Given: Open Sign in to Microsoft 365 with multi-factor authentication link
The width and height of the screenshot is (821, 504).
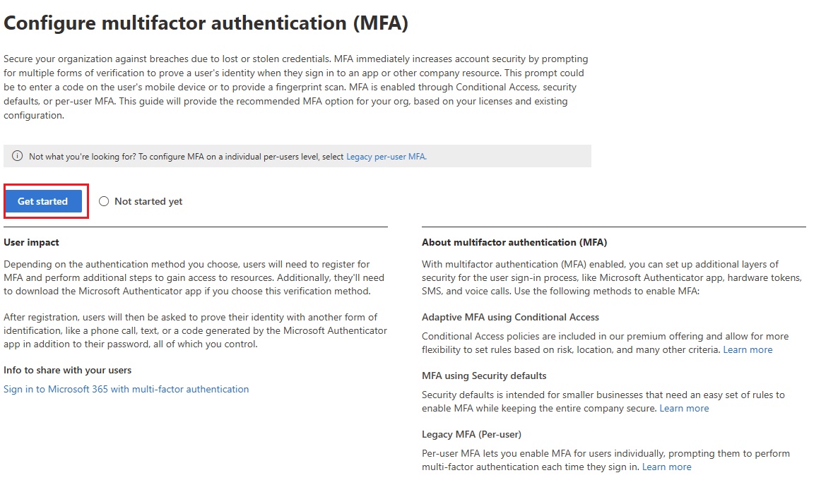Looking at the screenshot, I should pyautogui.click(x=126, y=389).
